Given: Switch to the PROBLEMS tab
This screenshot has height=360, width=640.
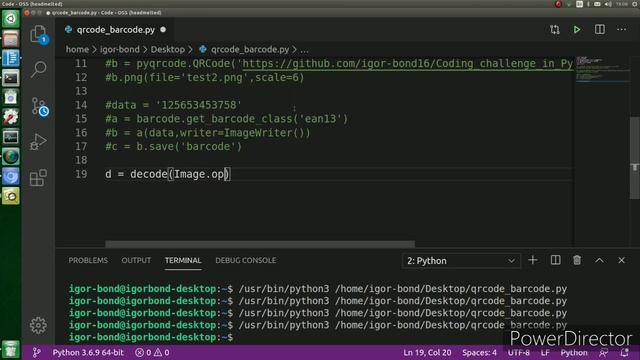Looking at the screenshot, I should pyautogui.click(x=88, y=260).
